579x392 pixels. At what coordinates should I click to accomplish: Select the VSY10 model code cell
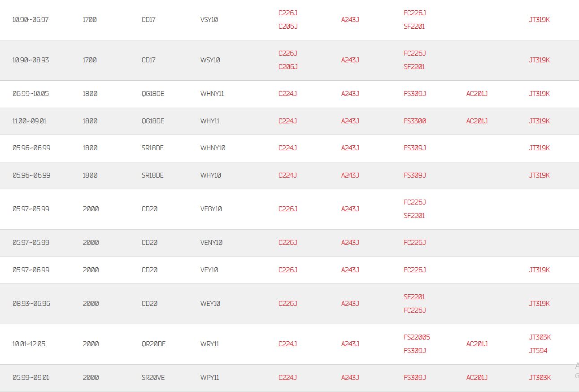[x=209, y=20]
